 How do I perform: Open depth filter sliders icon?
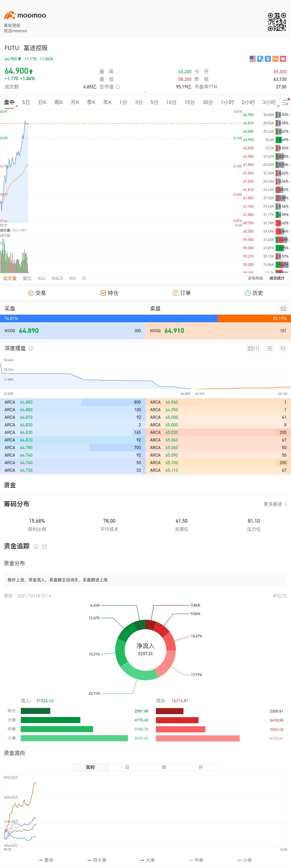point(270,348)
